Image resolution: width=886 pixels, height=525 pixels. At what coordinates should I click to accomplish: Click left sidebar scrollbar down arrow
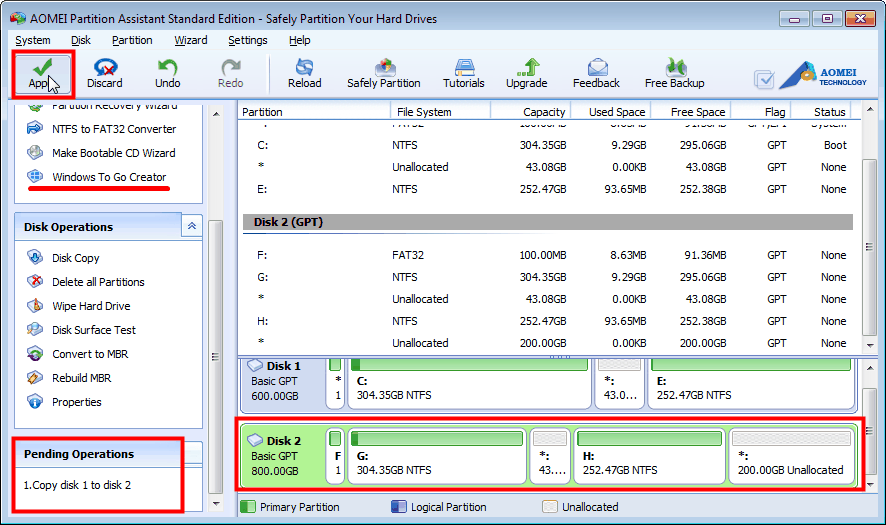[x=216, y=503]
